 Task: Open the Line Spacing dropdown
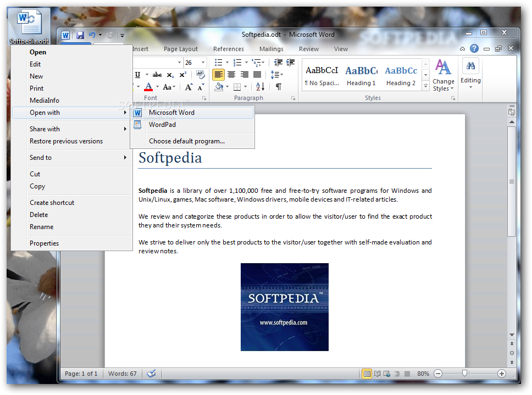point(276,75)
